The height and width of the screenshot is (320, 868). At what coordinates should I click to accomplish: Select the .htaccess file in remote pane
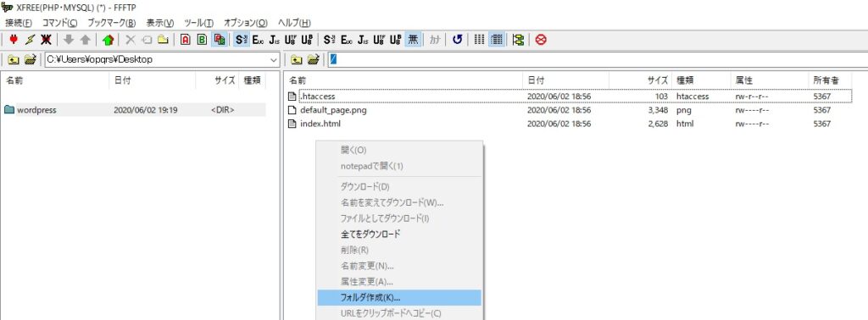pyautogui.click(x=317, y=97)
